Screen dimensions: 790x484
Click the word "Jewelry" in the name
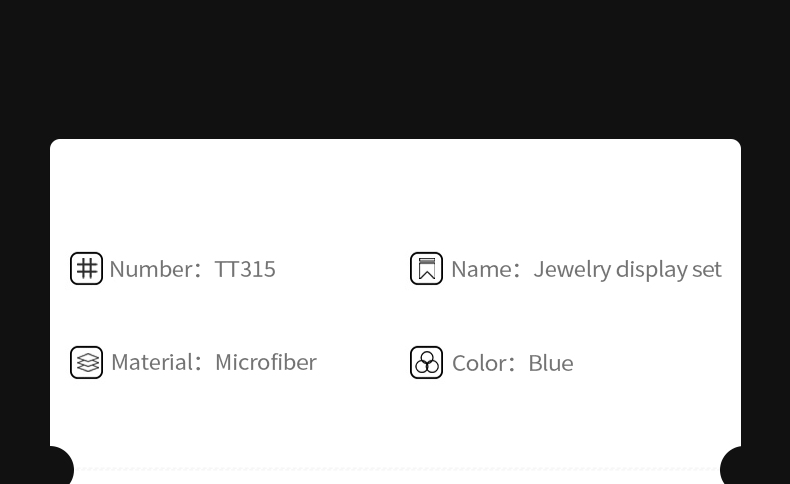coord(571,269)
